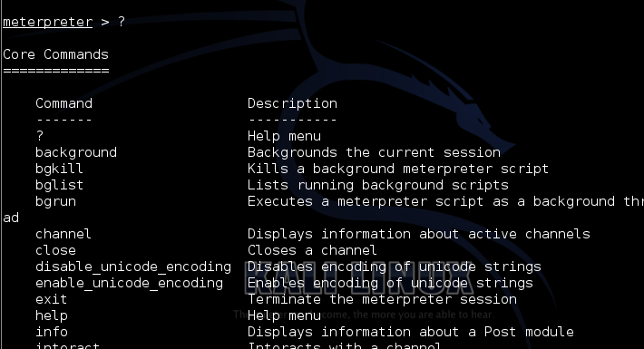
Task: Click 'Displays information about a Post module'
Action: [x=411, y=332]
